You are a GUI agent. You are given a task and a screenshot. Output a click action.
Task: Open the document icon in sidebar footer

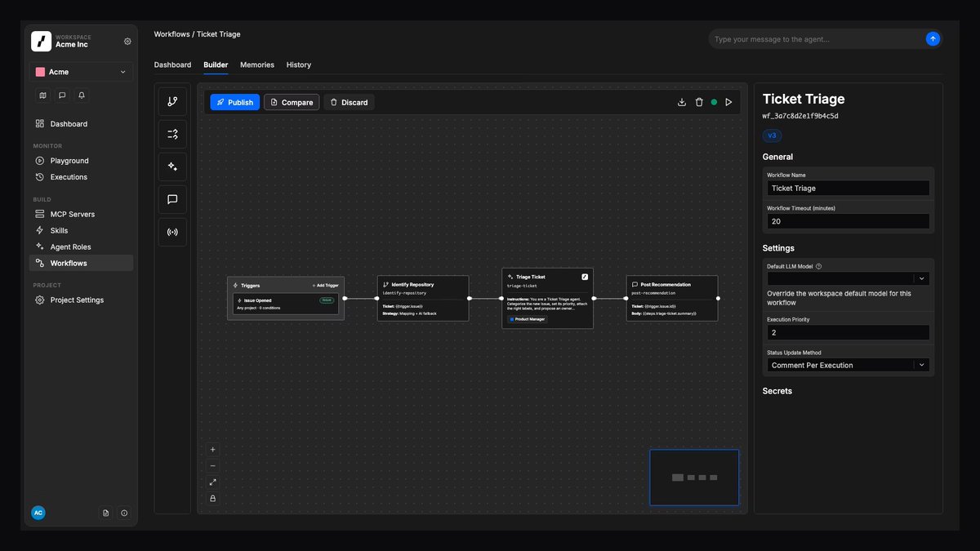[x=105, y=513]
